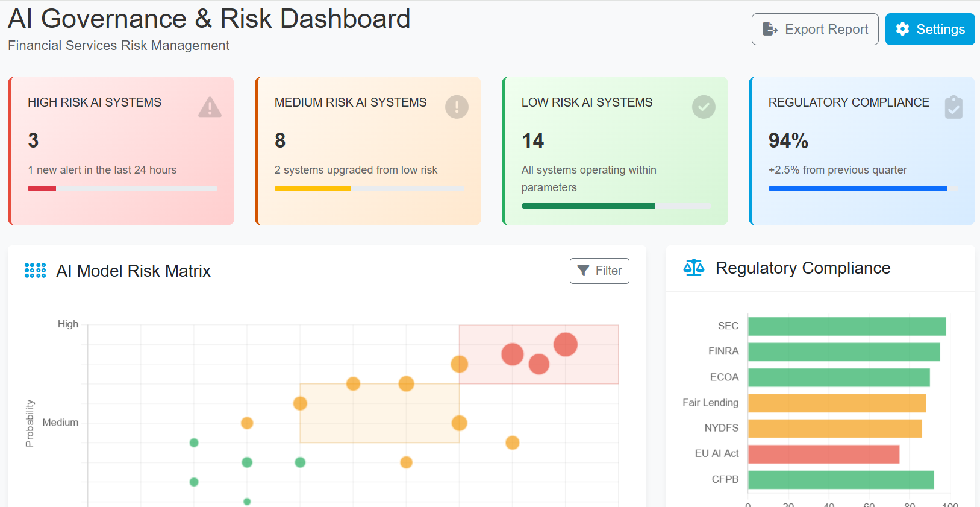Open the Settings button
Screen dimensions: 980x507
coord(930,29)
